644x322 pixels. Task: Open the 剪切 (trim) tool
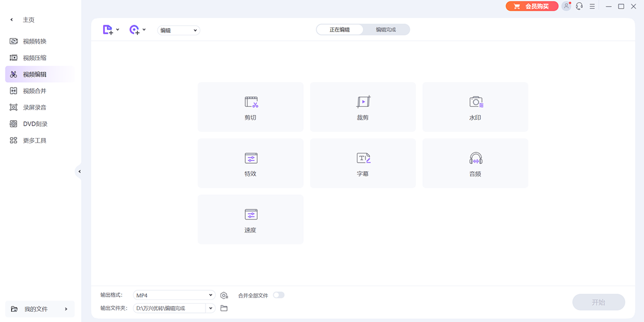pos(251,107)
